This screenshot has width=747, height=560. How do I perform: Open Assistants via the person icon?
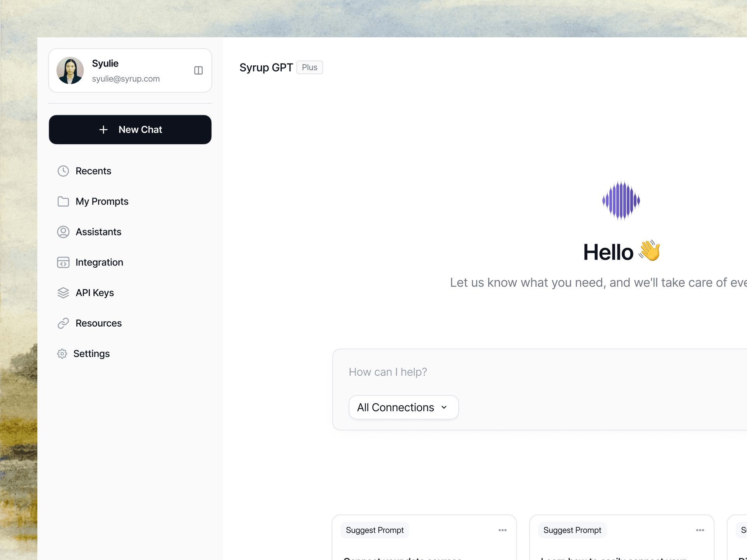coord(63,231)
